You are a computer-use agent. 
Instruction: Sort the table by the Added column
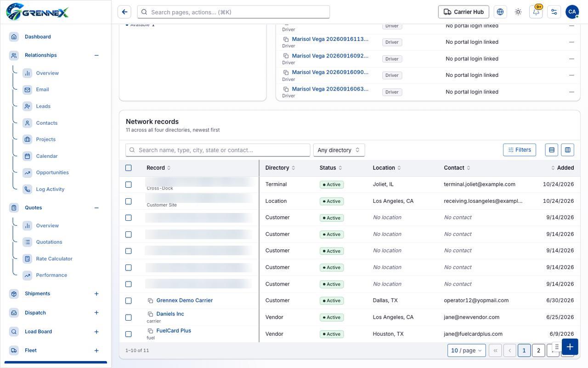tap(563, 168)
